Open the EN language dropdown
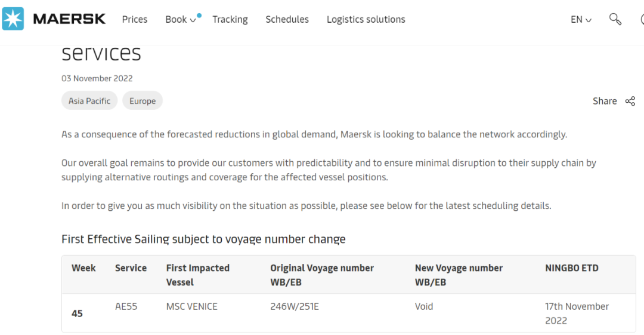 581,19
